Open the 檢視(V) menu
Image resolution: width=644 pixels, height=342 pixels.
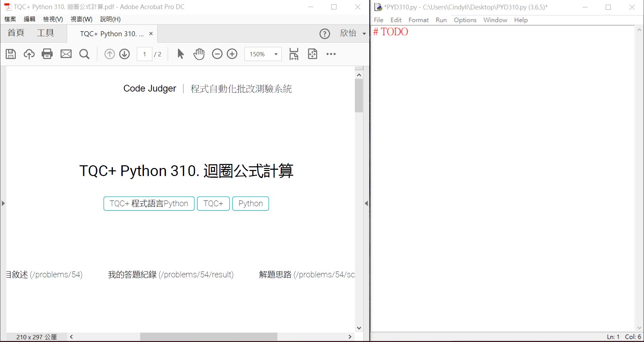click(x=53, y=19)
